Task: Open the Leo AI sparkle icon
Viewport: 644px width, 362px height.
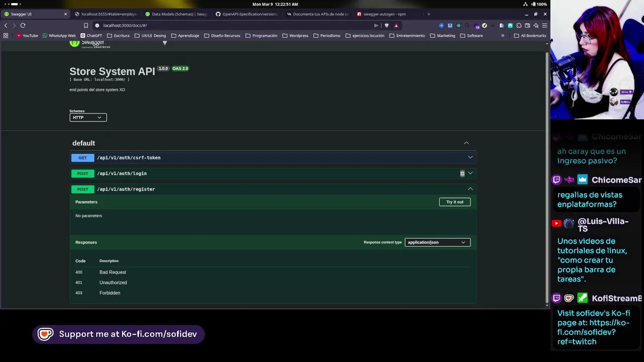Action: click(x=536, y=25)
